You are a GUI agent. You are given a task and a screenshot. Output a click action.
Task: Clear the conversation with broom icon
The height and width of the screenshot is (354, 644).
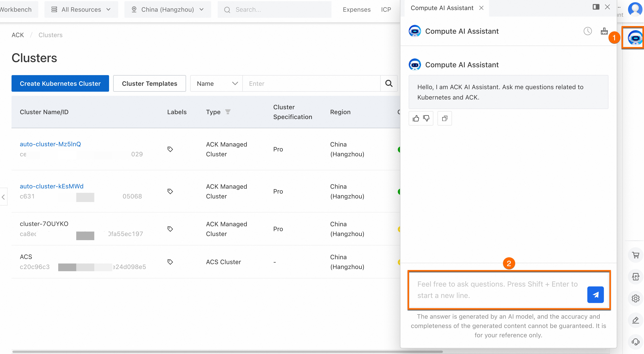[604, 31]
